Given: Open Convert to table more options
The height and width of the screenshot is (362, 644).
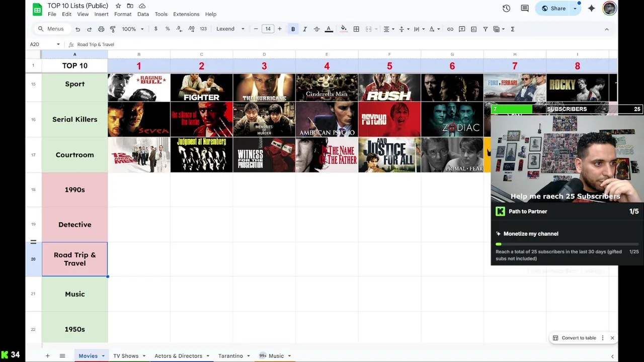Looking at the screenshot, I should 603,338.
